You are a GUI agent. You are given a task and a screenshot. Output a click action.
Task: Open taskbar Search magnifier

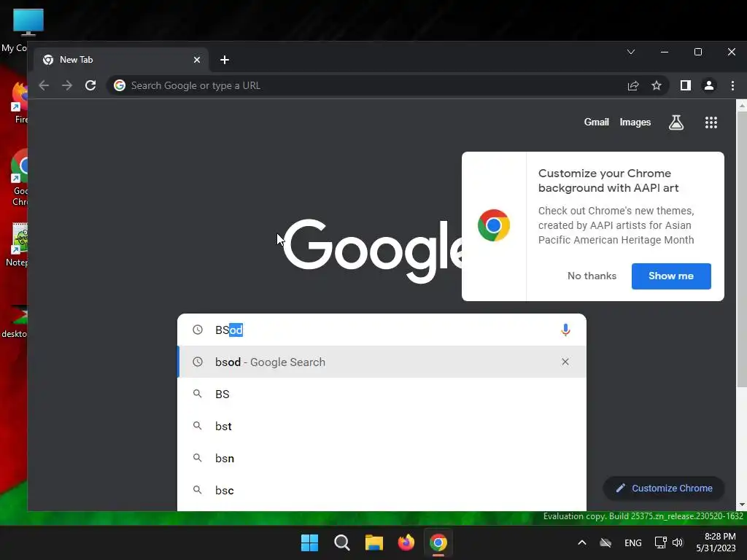coord(341,542)
